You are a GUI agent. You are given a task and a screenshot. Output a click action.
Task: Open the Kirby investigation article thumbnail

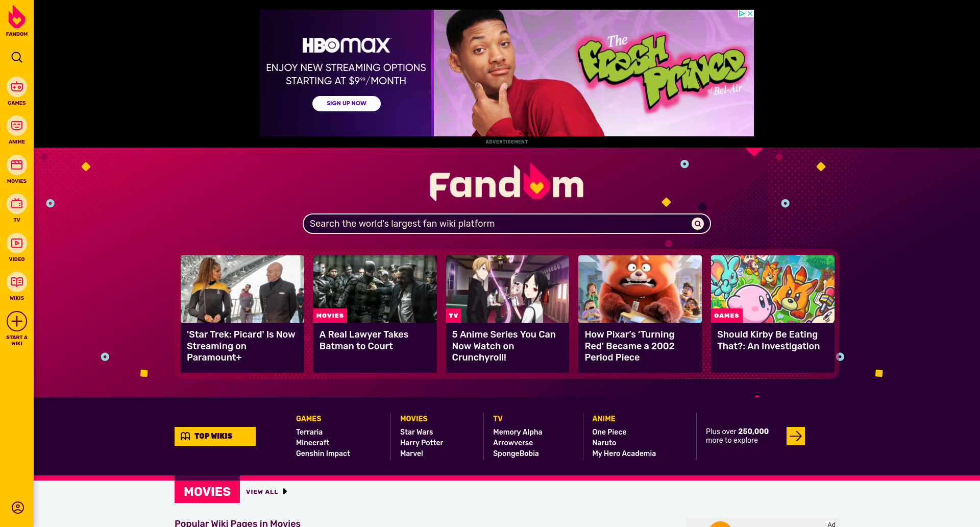772,289
